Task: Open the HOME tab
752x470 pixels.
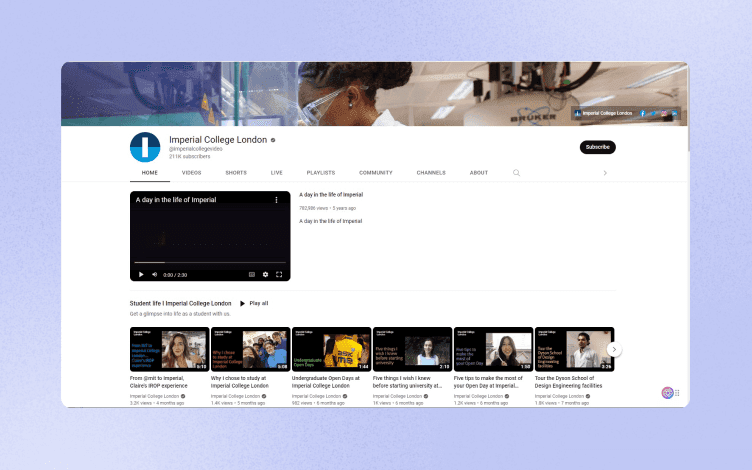Action: click(x=150, y=173)
